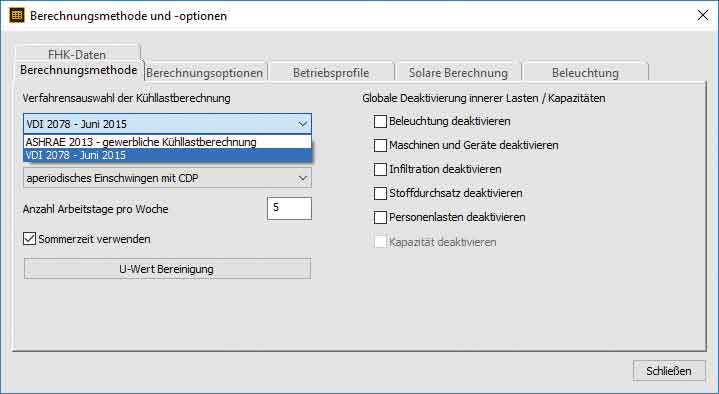Close the Berechnungsmethode dialog window
The width and height of the screenshot is (719, 394).
click(x=702, y=15)
